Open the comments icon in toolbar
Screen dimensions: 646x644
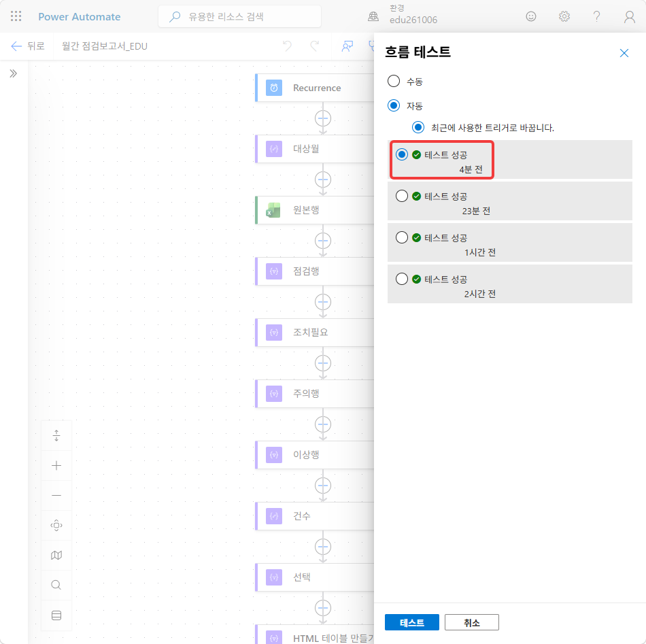pyautogui.click(x=347, y=46)
